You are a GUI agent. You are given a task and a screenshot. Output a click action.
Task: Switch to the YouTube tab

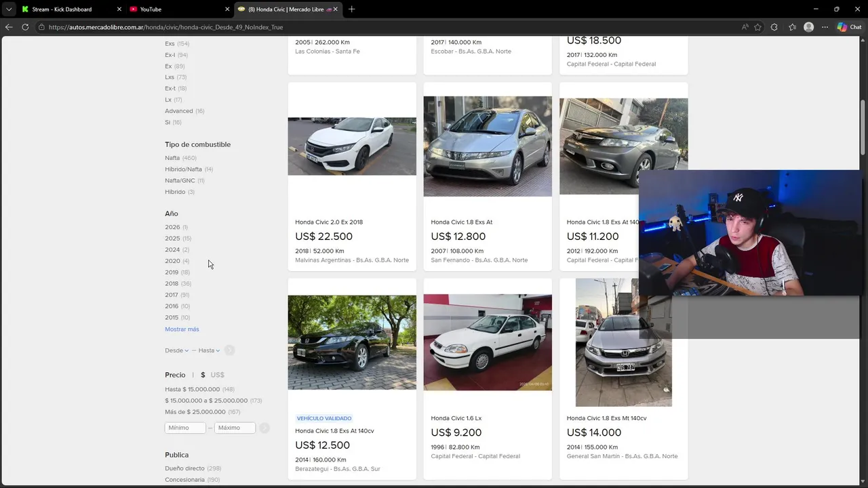tap(151, 9)
